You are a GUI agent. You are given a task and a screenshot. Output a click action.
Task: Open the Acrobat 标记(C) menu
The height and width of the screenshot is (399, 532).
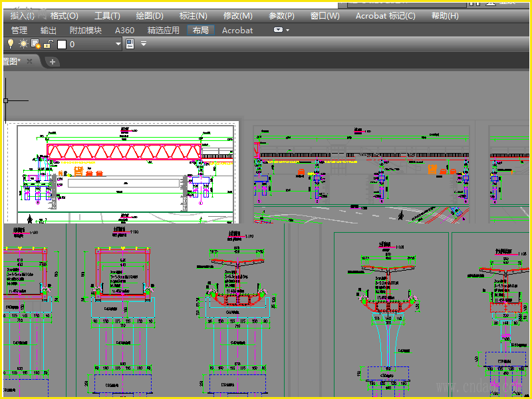386,15
